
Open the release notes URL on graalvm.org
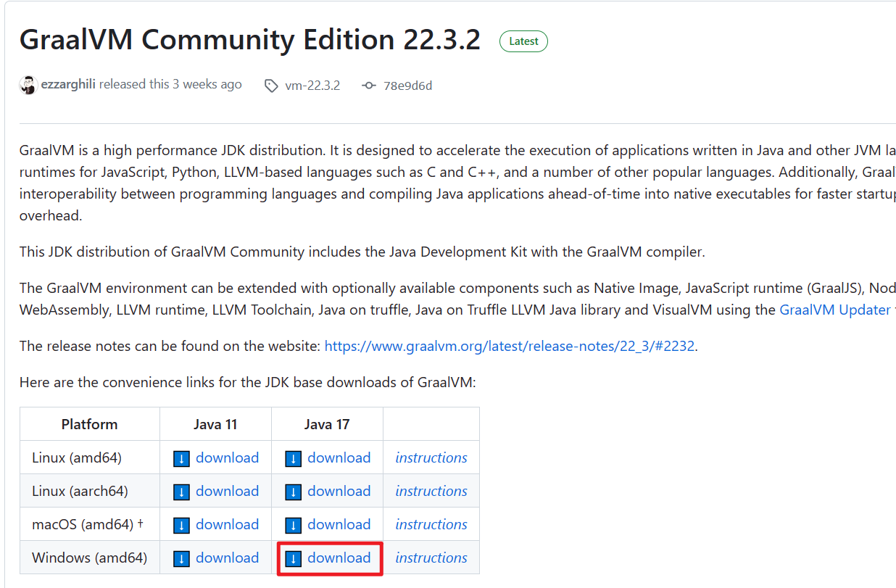point(510,346)
